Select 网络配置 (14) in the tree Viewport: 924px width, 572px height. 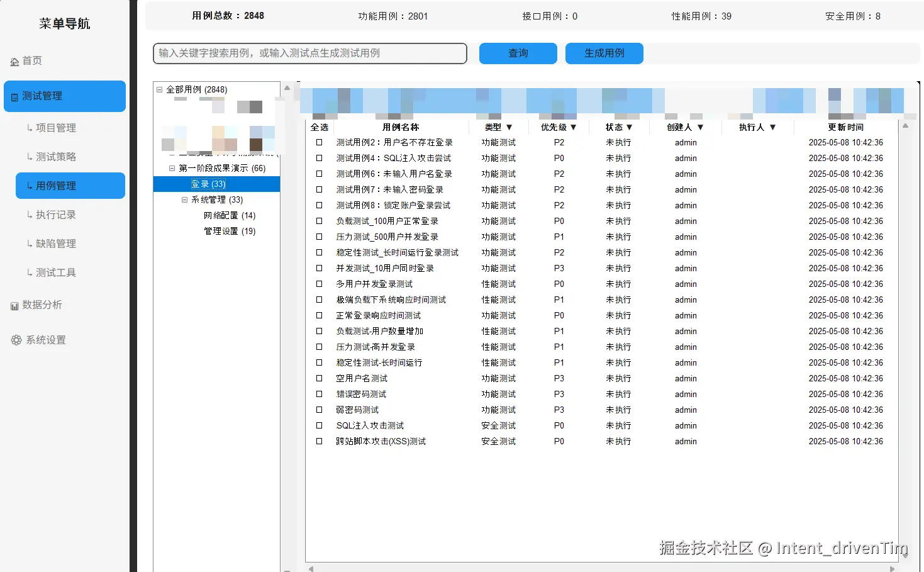pos(230,215)
